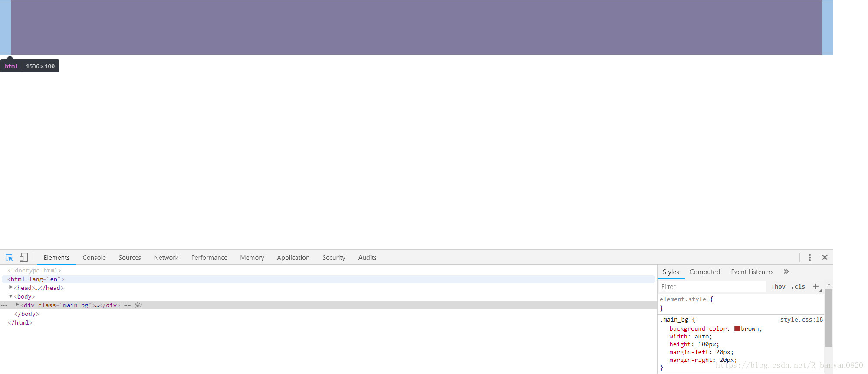The image size is (868, 374).
Task: Focus the Styles Filter input field
Action: [x=712, y=286]
